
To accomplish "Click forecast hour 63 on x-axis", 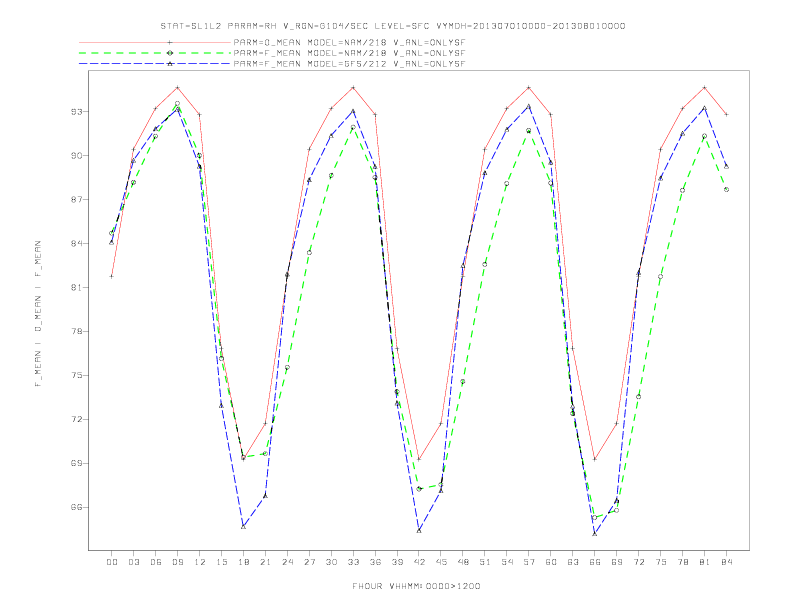I will (x=573, y=562).
